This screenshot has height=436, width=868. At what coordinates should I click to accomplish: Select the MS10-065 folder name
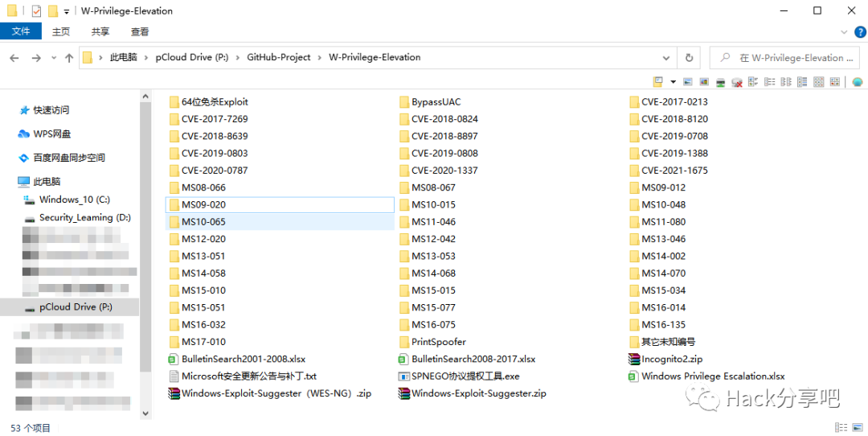point(203,222)
